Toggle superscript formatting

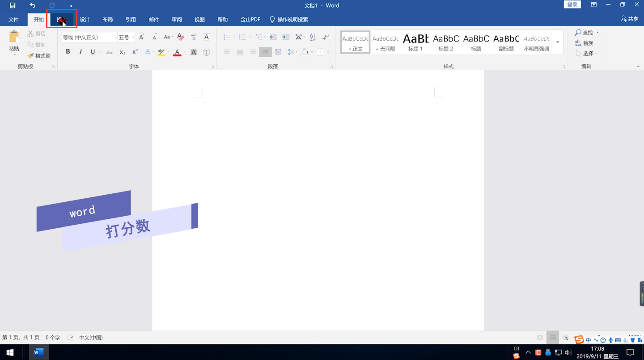tap(135, 52)
